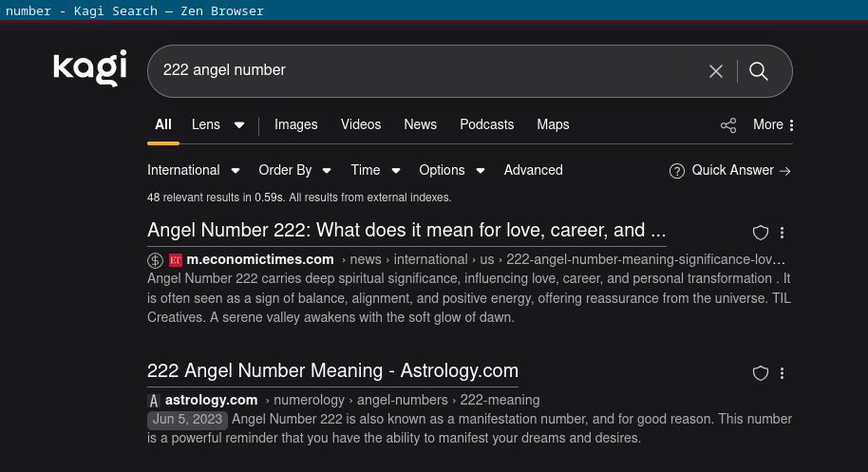Open the Order By dropdown
The image size is (868, 472).
pos(294,170)
